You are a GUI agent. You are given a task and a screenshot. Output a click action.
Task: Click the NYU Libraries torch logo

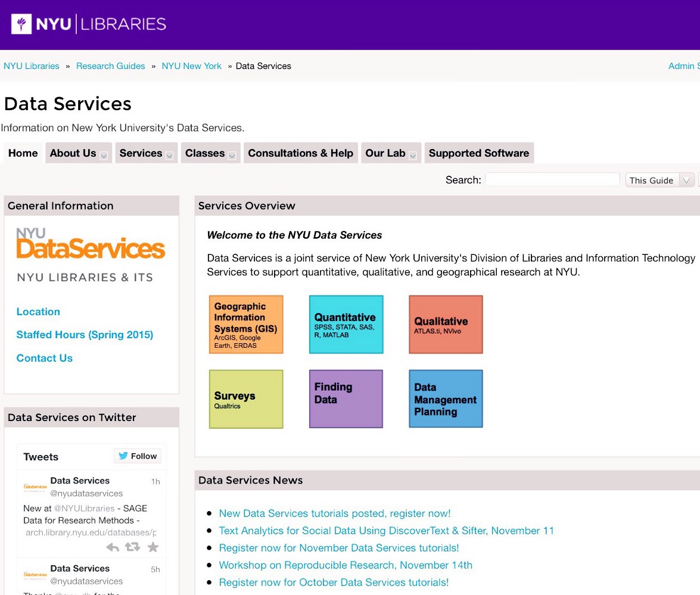(x=21, y=24)
